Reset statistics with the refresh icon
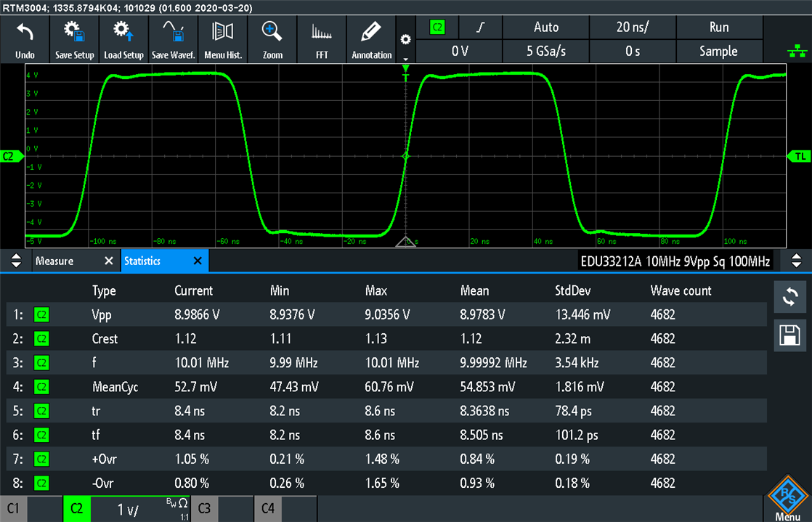812x522 pixels. tap(790, 297)
